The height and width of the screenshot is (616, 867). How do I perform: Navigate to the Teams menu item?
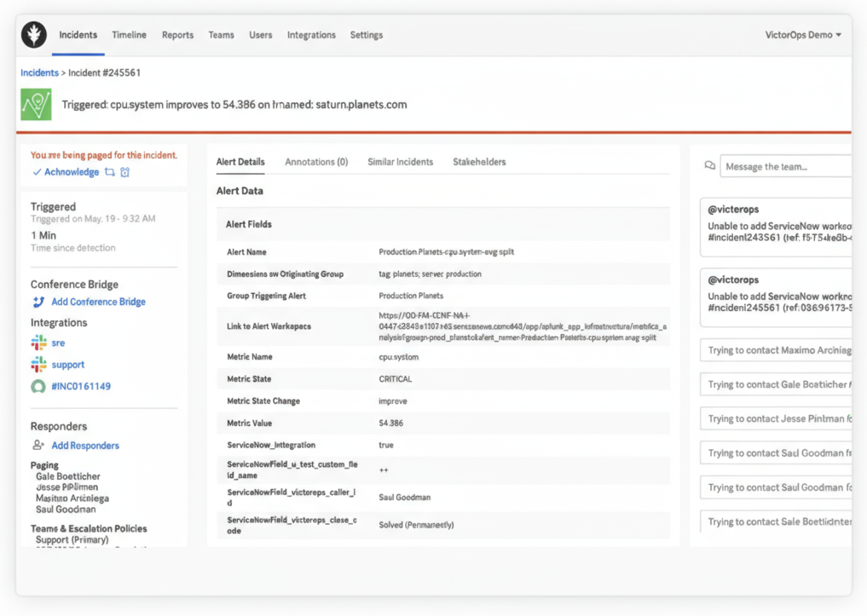(221, 35)
